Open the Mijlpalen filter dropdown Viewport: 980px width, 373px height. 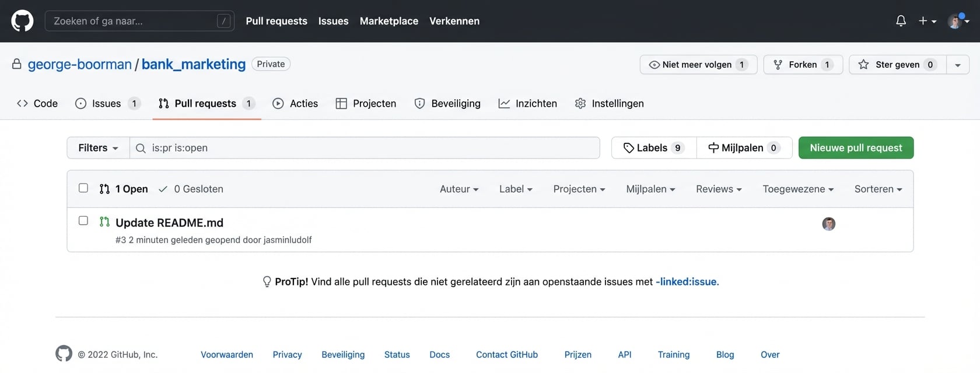coord(650,189)
